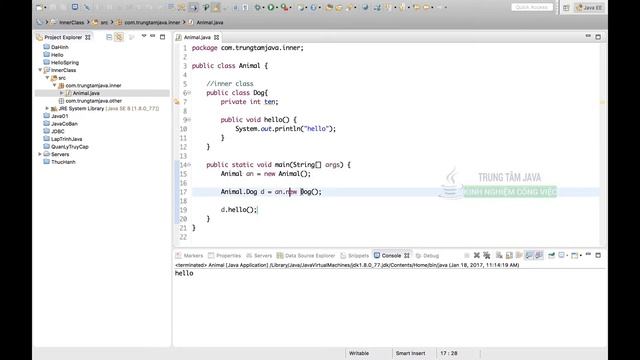This screenshot has height=360, width=640.
Task: Switch to the Java EE perspective
Action: [589, 8]
